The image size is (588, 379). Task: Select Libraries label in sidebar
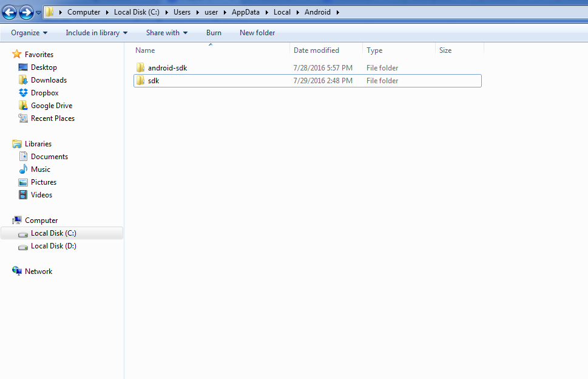pos(38,144)
